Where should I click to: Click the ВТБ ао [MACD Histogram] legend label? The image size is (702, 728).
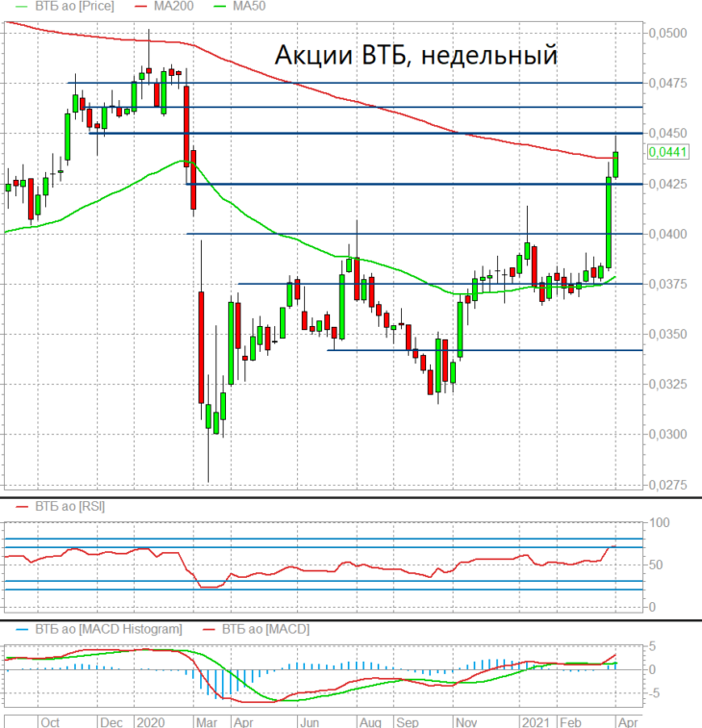(109, 629)
